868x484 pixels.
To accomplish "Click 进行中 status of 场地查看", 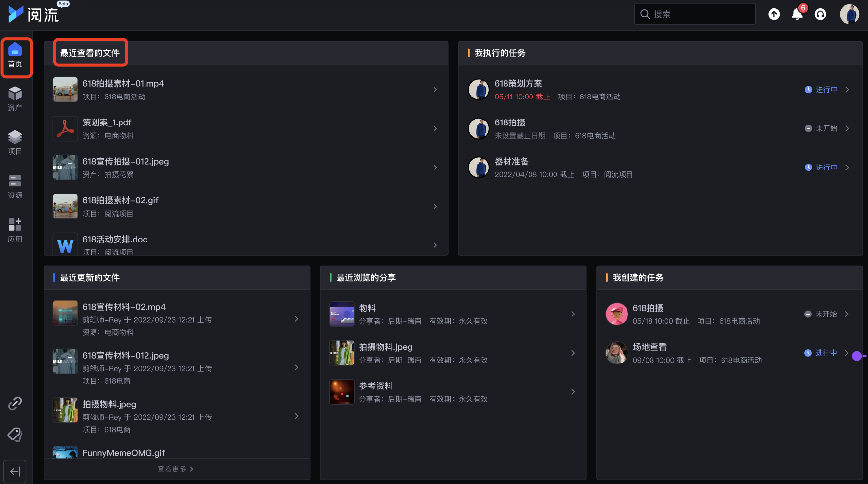I will click(821, 353).
